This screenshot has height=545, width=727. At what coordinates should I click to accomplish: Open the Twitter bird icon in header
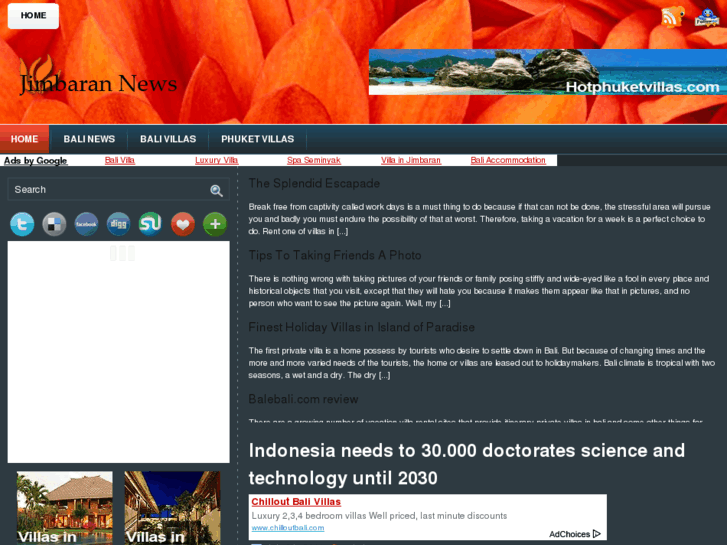707,17
